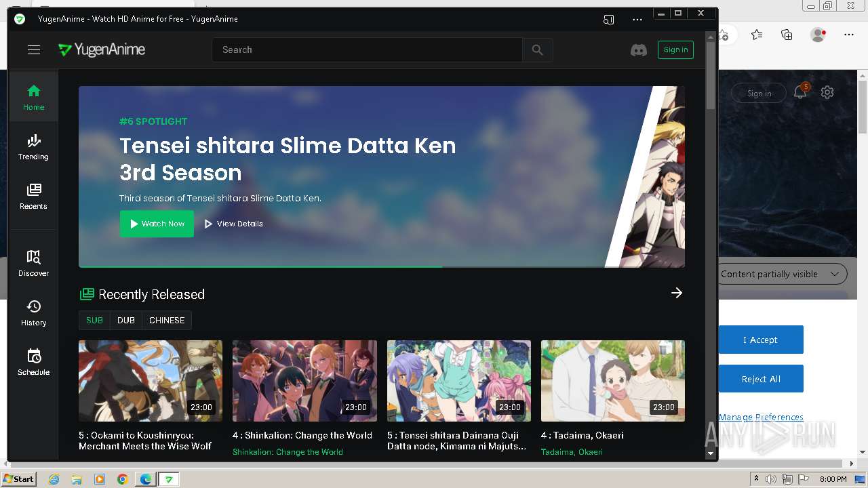Open the settings gear in the background page
Image resolution: width=868 pixels, height=488 pixels.
827,92
